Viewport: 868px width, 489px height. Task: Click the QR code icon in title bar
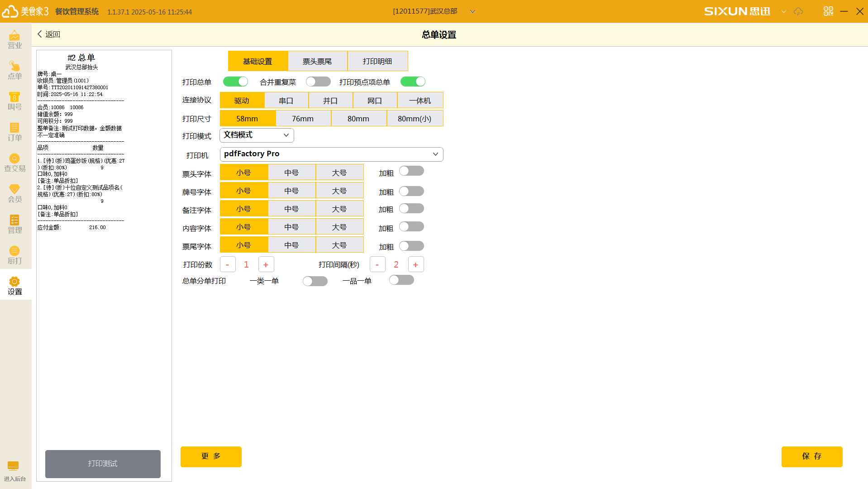tap(828, 11)
